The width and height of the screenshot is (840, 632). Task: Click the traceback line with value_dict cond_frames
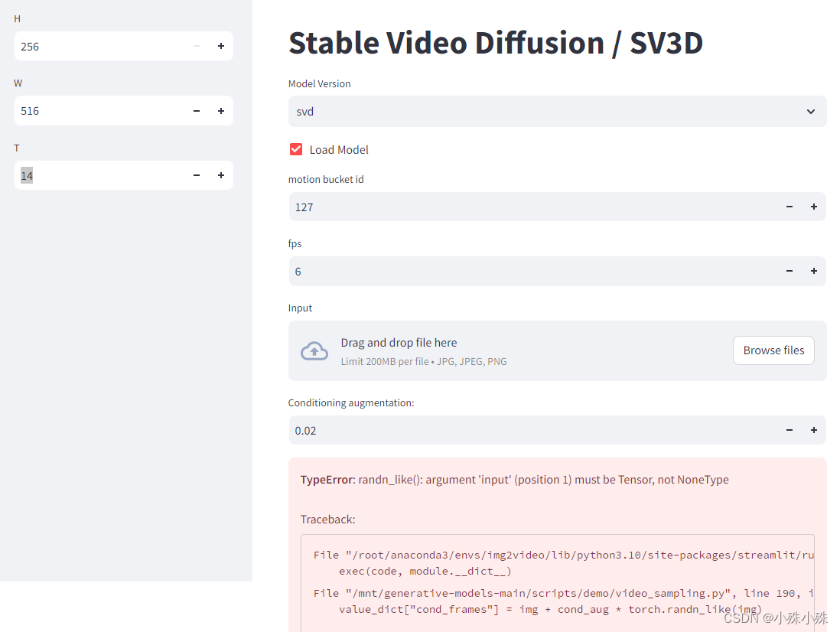[x=550, y=610]
